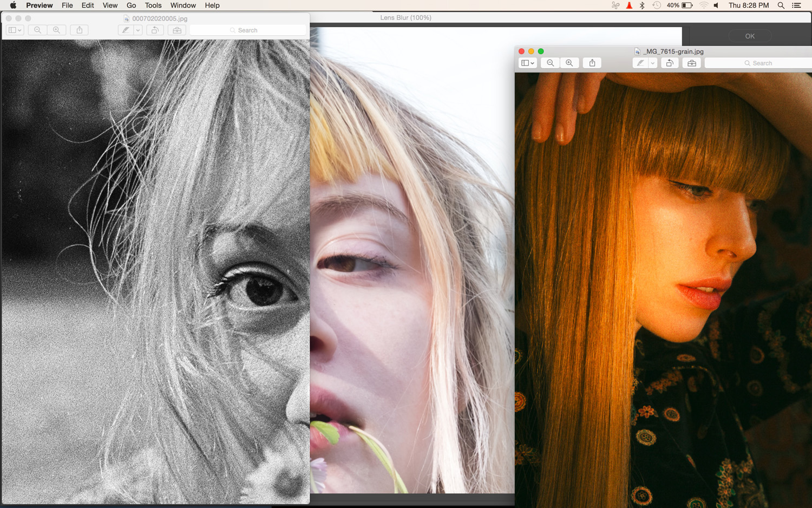Click the battery status showing 40%
The width and height of the screenshot is (812, 508).
[680, 5]
